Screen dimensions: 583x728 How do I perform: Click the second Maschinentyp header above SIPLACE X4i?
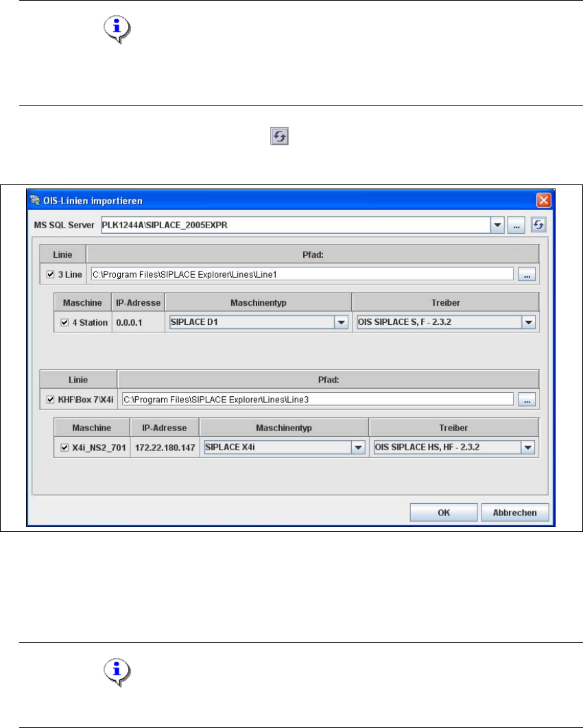click(284, 428)
